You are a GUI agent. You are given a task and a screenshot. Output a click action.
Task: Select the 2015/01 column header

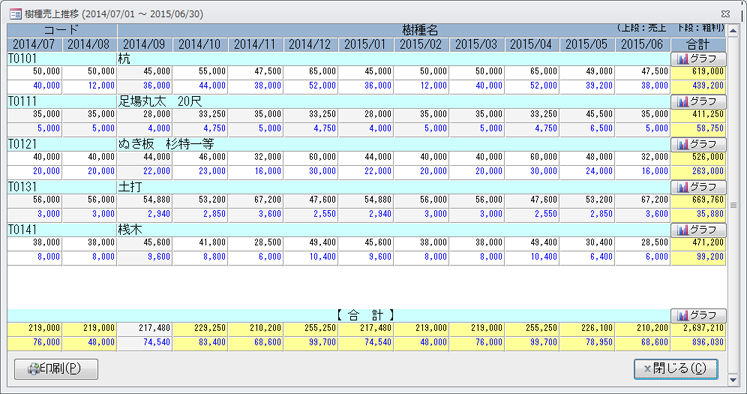click(365, 45)
